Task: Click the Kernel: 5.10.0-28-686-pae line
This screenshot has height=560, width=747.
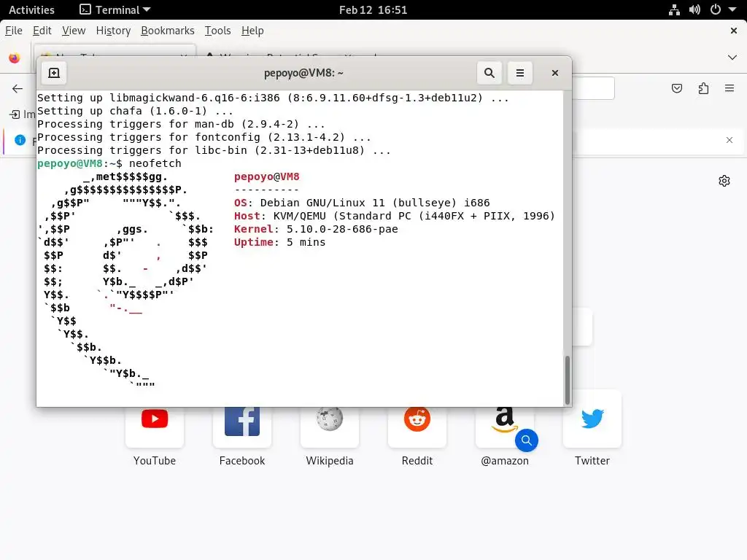Action: coord(316,229)
